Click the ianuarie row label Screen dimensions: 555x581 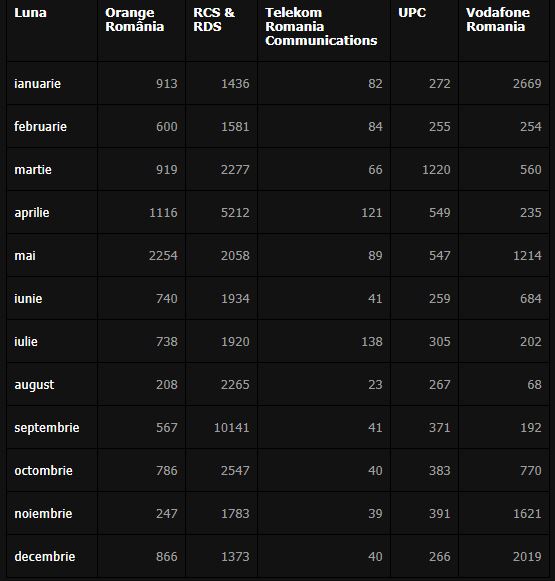coord(37,84)
